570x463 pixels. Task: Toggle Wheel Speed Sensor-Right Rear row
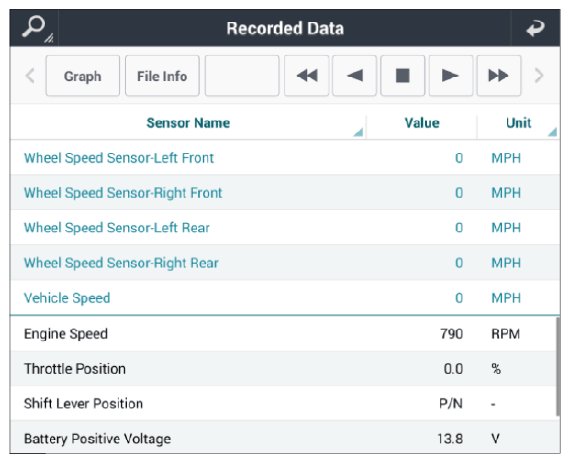click(285, 262)
